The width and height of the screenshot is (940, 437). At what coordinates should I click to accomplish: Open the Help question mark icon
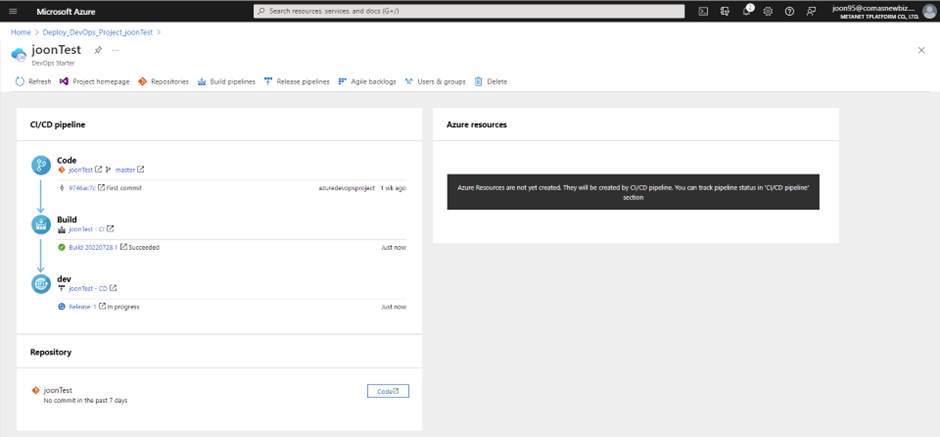click(790, 11)
